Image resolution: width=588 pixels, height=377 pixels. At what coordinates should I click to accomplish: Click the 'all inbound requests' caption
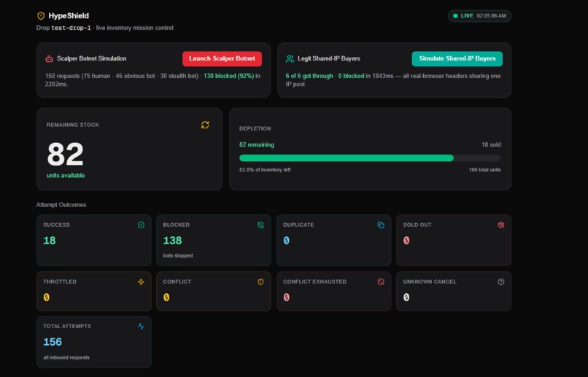click(66, 357)
